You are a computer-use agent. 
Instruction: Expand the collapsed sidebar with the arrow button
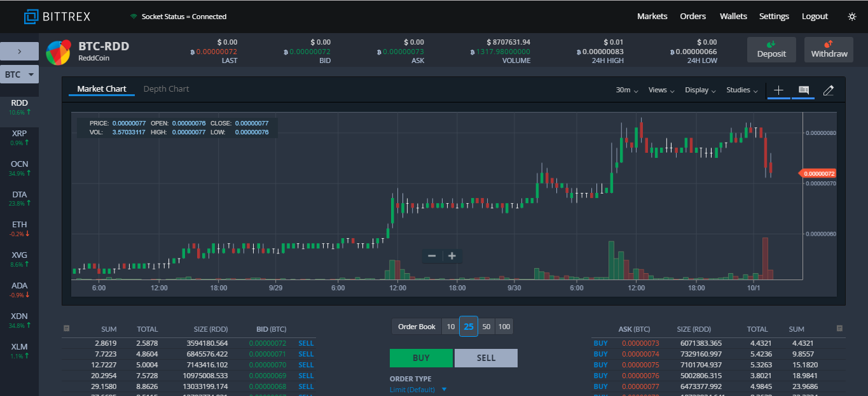point(19,52)
